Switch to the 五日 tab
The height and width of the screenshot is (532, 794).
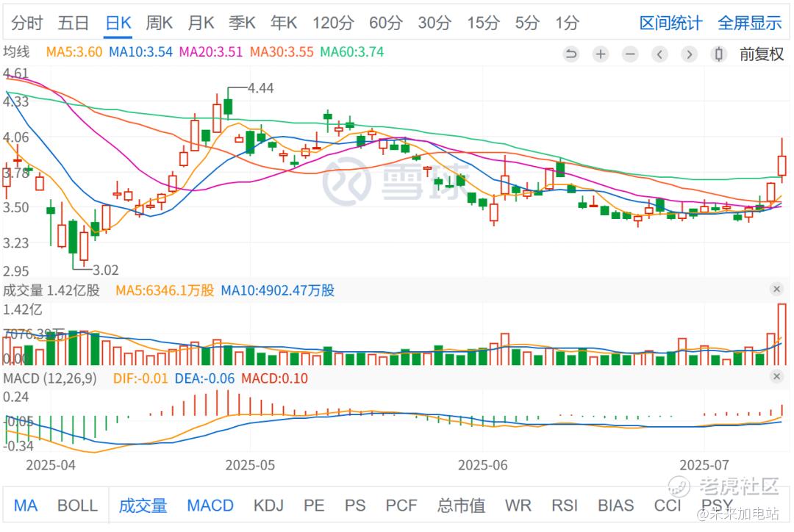pyautogui.click(x=73, y=23)
